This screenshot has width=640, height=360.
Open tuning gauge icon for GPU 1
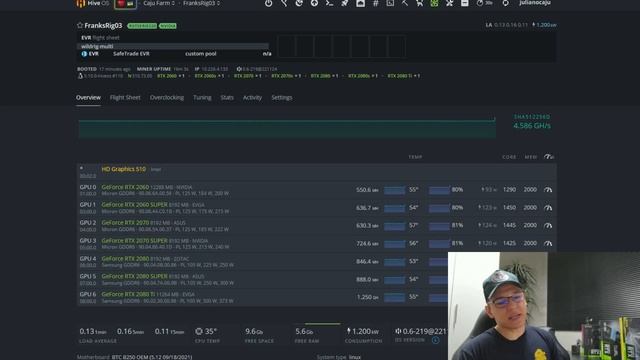(548, 208)
